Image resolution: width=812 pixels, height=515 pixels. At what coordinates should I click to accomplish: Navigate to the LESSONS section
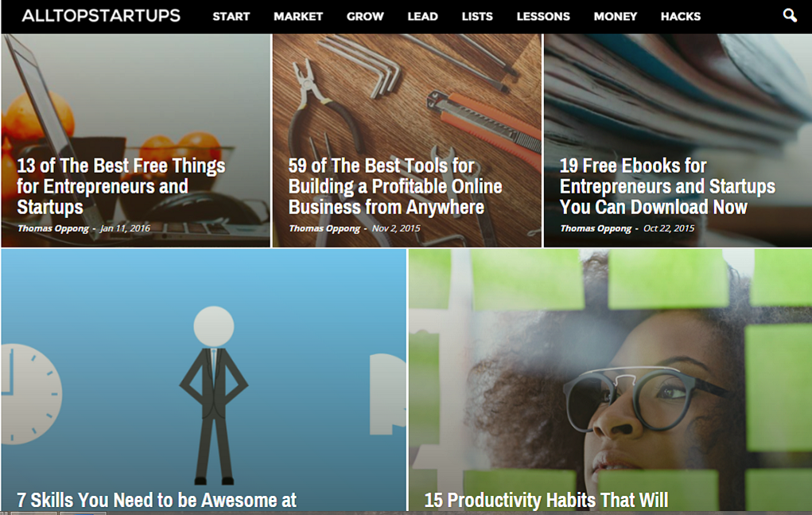pos(543,16)
